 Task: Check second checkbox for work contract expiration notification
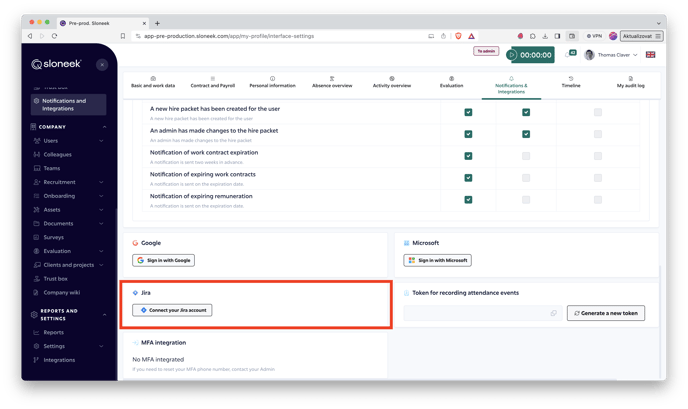point(526,156)
